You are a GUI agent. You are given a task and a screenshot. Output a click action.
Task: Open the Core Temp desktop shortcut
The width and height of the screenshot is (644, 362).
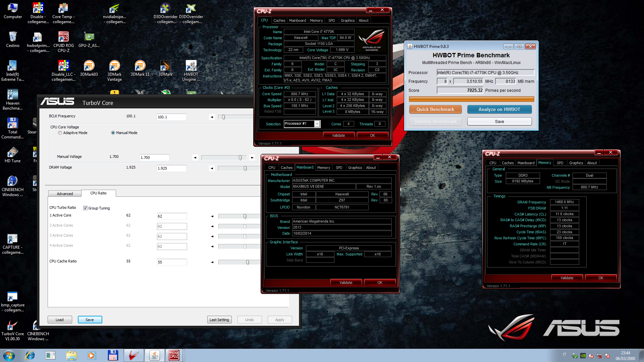tap(63, 13)
